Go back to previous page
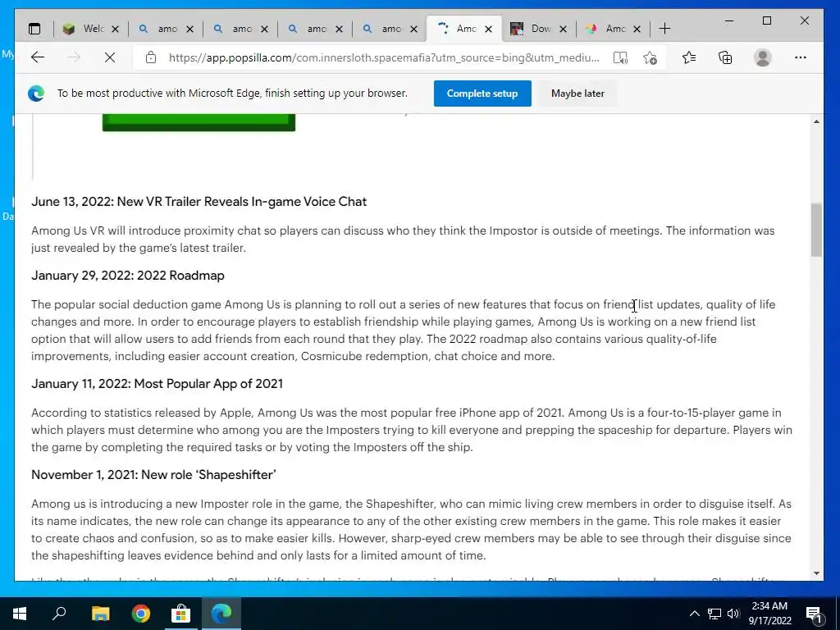Viewport: 840px width, 630px height. [38, 57]
